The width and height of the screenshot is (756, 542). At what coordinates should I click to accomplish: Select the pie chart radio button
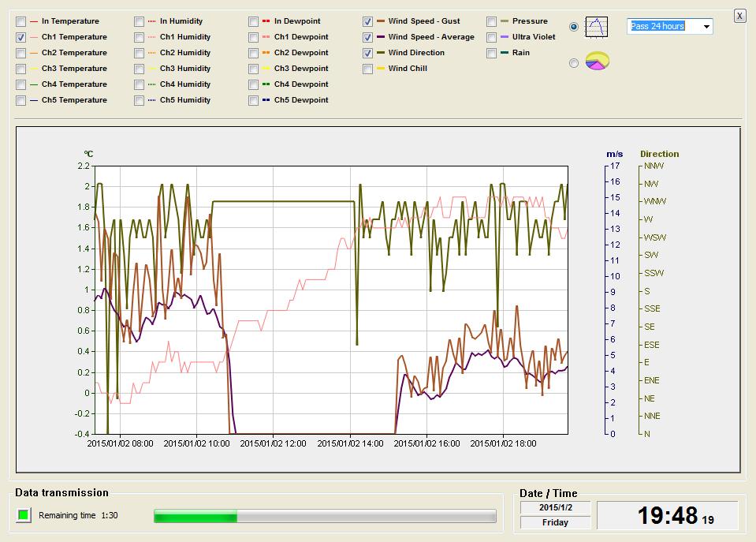click(x=574, y=63)
